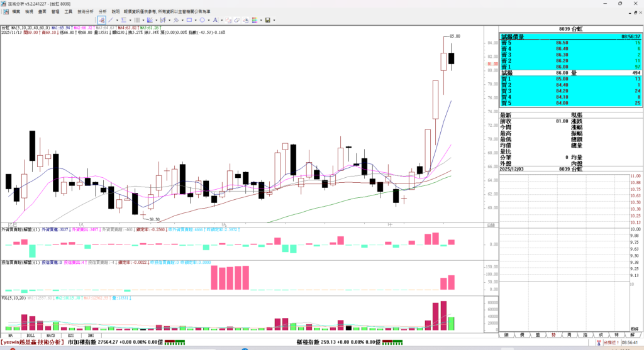Select the 周 tab in right panel
The width and height of the screenshot is (644, 350).
tap(569, 335)
